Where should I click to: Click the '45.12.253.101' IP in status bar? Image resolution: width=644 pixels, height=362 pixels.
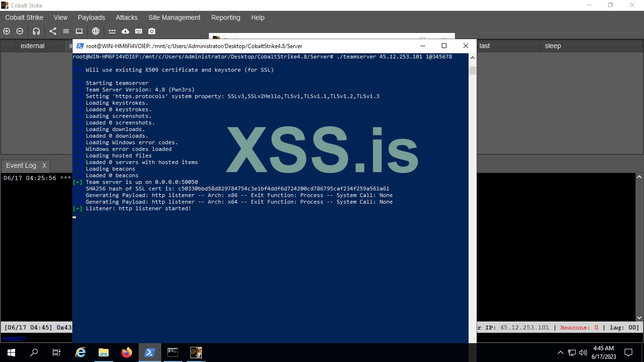(525, 328)
